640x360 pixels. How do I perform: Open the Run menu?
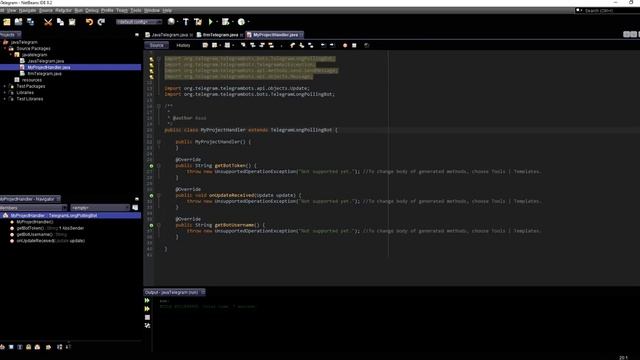(79, 10)
